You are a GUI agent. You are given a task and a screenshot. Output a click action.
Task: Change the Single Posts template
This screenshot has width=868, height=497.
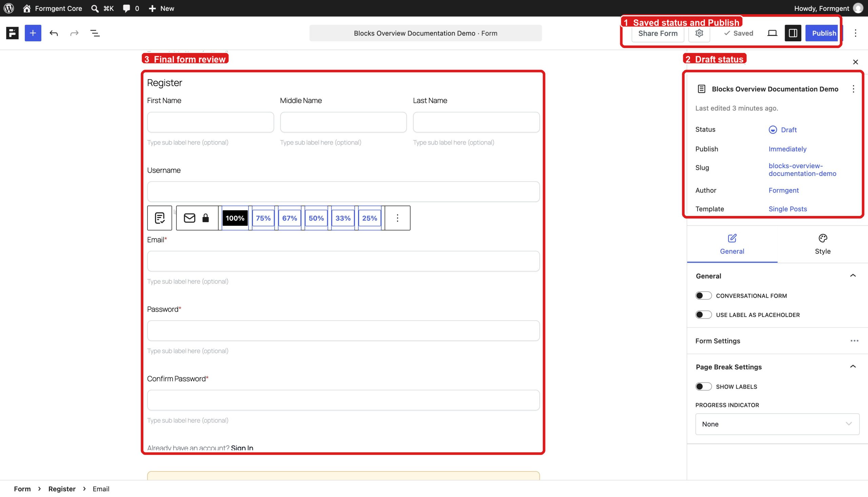[x=787, y=209]
